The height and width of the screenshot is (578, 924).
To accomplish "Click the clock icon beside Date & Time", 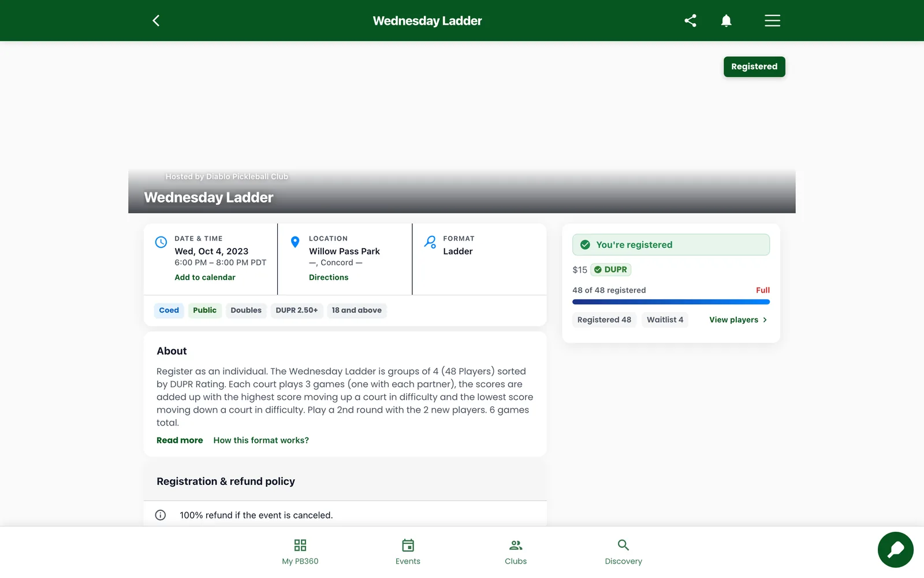I will point(161,242).
